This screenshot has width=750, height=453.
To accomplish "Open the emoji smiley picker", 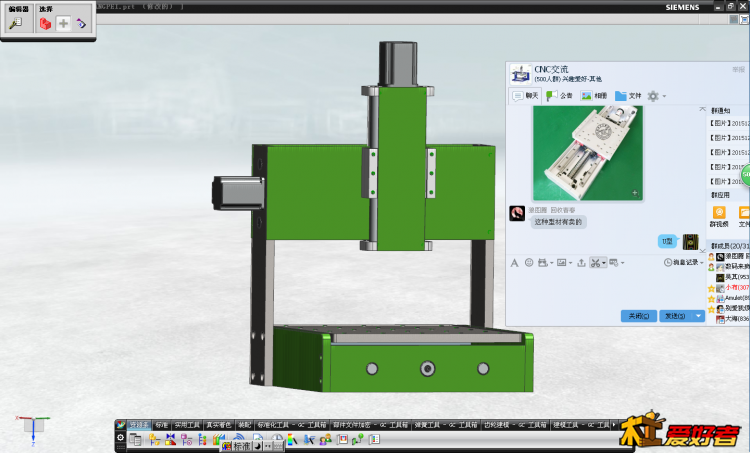I will pos(529,262).
